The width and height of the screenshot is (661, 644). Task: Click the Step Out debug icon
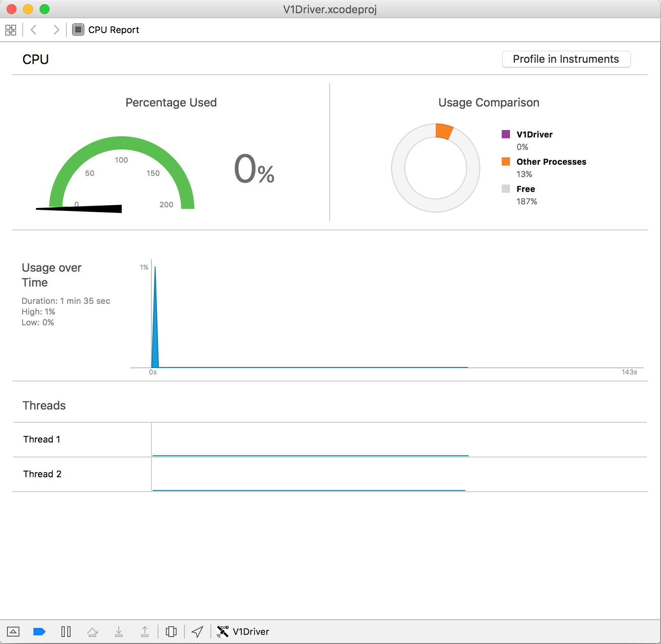tap(145, 632)
